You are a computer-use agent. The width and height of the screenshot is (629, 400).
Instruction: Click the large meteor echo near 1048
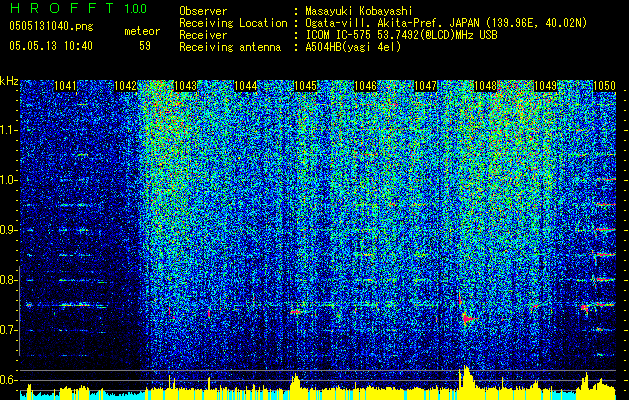tap(467, 319)
